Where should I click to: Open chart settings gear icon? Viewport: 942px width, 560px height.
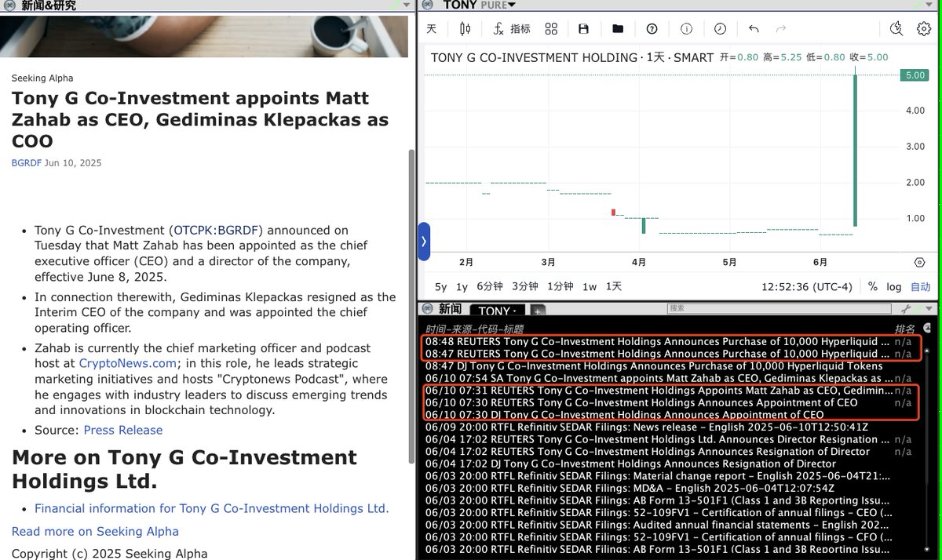[x=924, y=29]
